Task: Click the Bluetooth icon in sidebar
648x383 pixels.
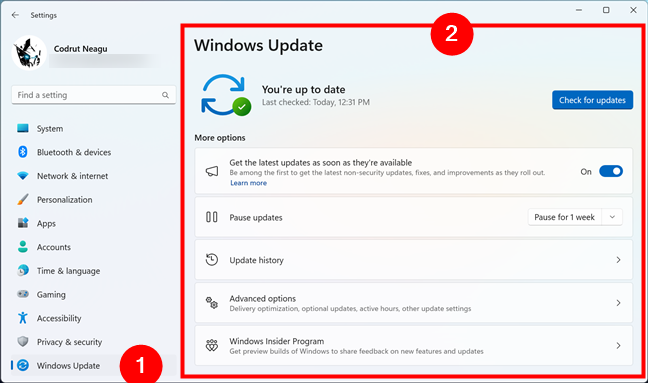Action: 23,152
